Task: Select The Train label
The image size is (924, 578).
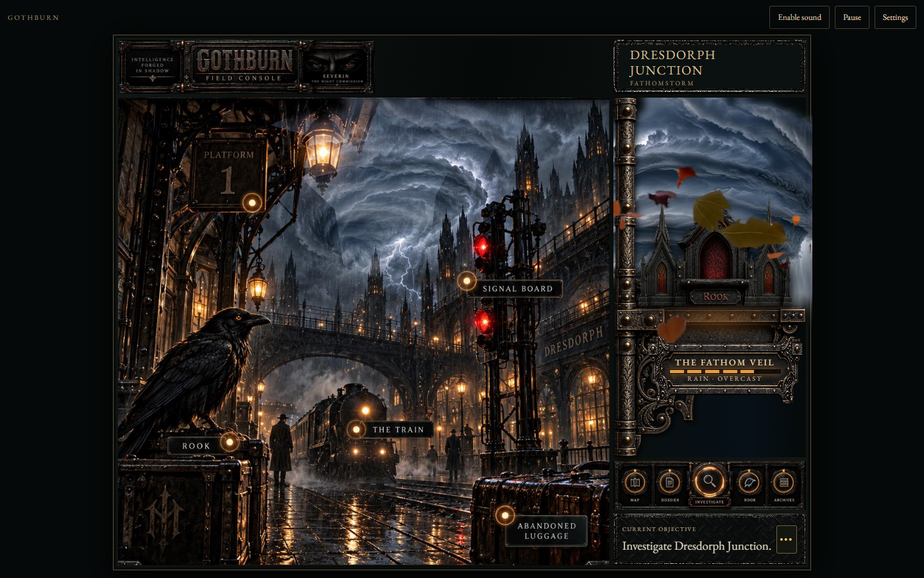Action: (398, 430)
